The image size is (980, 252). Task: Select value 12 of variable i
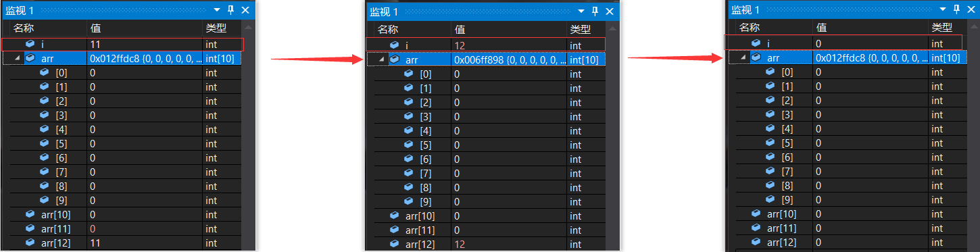coord(460,45)
